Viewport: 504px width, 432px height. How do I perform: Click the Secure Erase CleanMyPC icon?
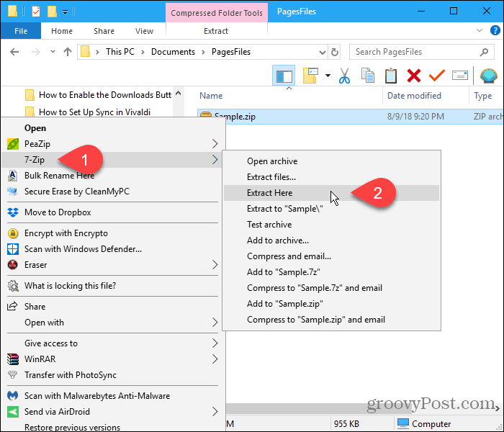coord(12,192)
